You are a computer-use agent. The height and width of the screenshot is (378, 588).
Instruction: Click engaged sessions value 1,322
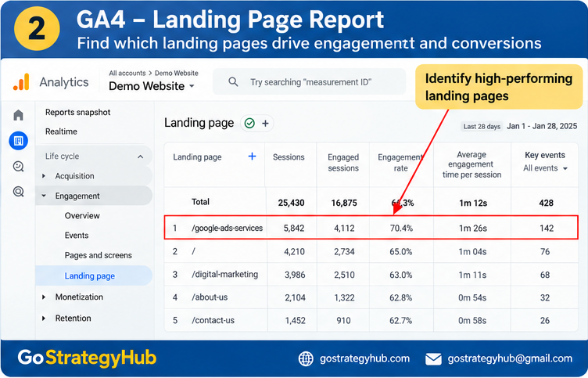[x=344, y=297]
